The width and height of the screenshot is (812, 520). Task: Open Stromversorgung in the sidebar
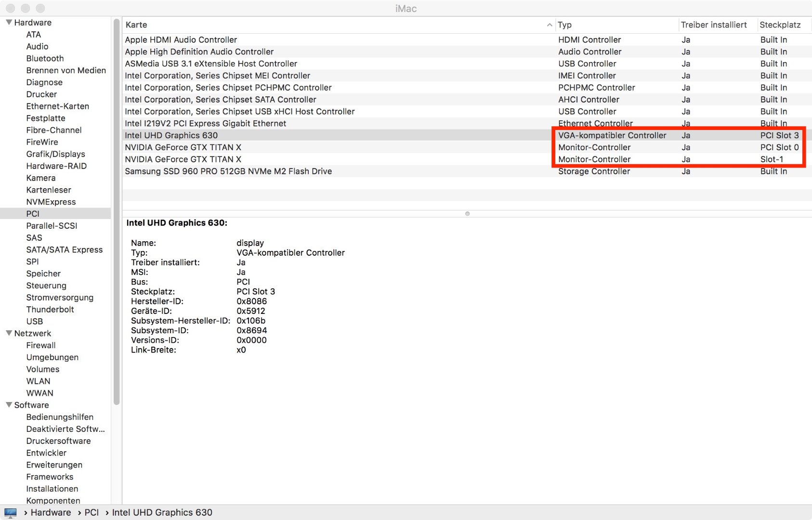[60, 298]
